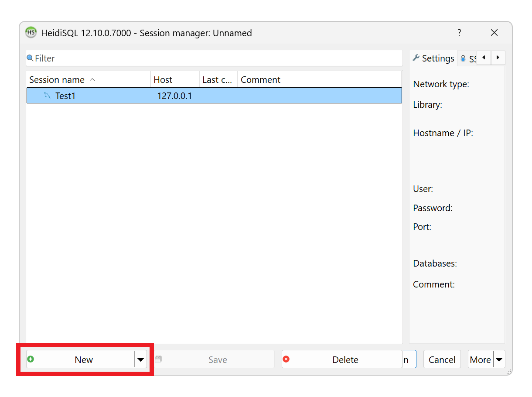Open the dropdown arrow beside New
The image size is (532, 397).
pos(141,359)
